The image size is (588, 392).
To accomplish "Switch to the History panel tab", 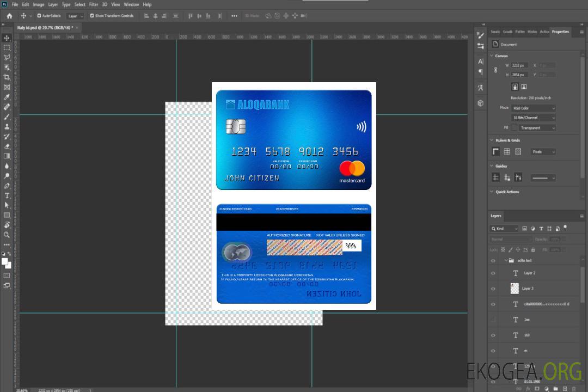I will click(x=532, y=32).
